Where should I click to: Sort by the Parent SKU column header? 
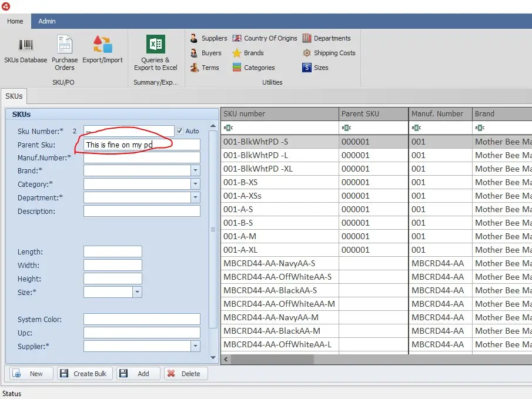pos(373,114)
